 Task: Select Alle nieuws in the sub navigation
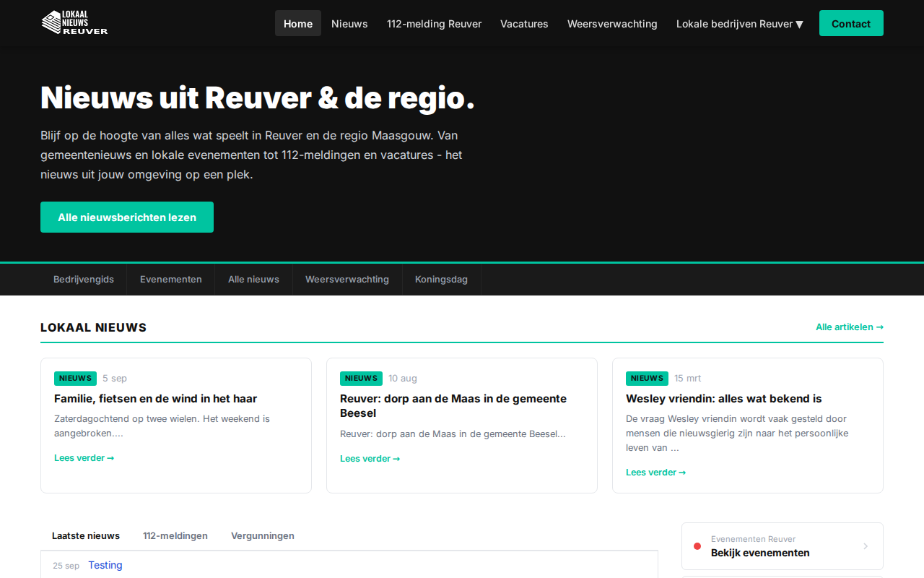253,279
